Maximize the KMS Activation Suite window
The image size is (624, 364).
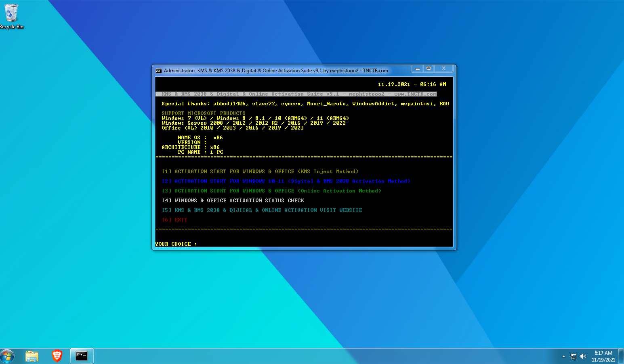pyautogui.click(x=429, y=68)
